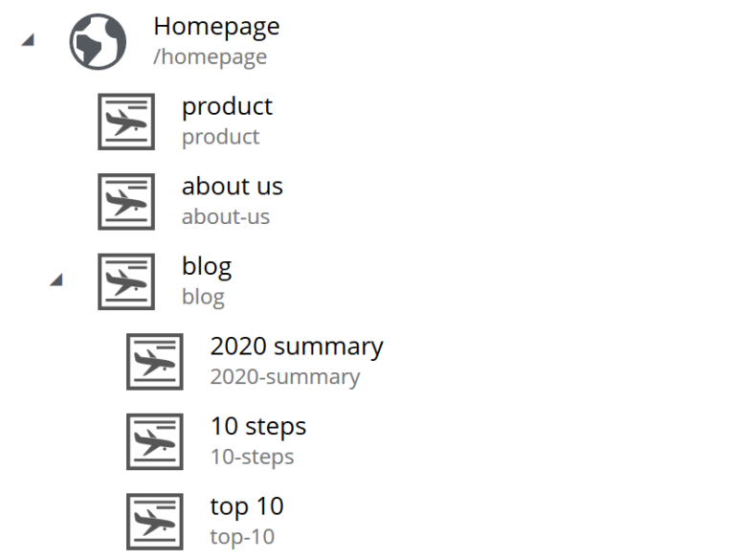The height and width of the screenshot is (560, 735).
Task: Click the page icon beside about us
Action: (126, 201)
